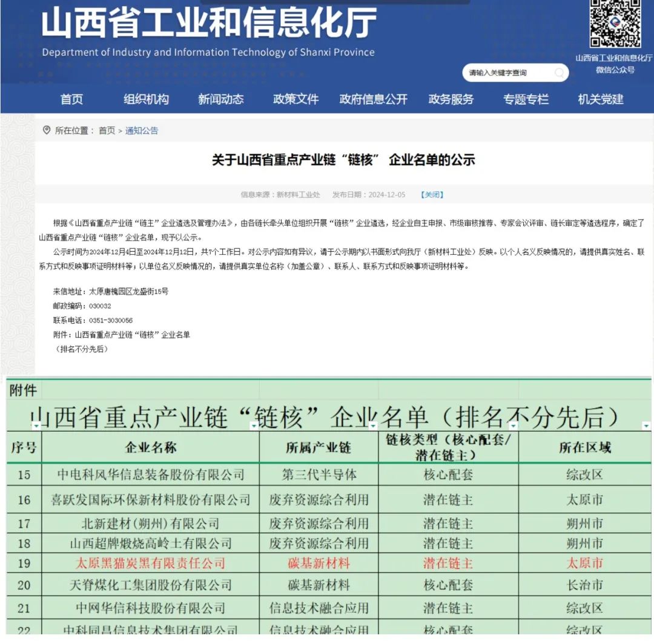This screenshot has height=644, width=654.
Task: Open the 首页 navigation menu item
Action: tap(71, 100)
